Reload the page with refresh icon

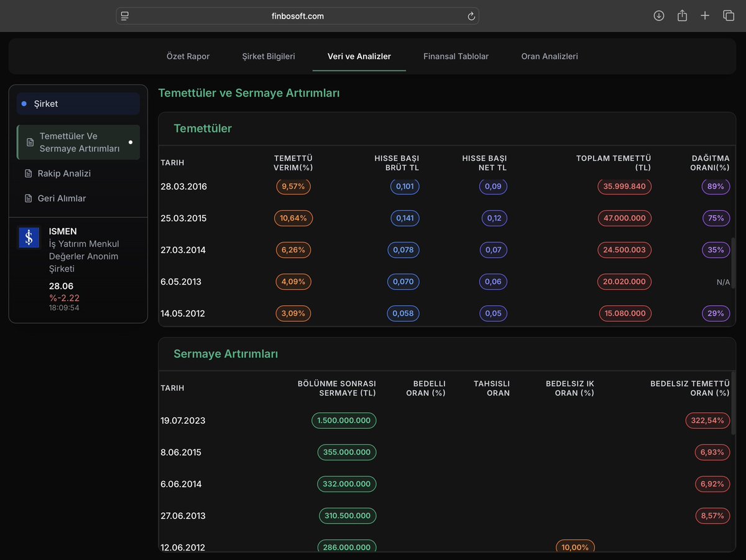(x=471, y=16)
